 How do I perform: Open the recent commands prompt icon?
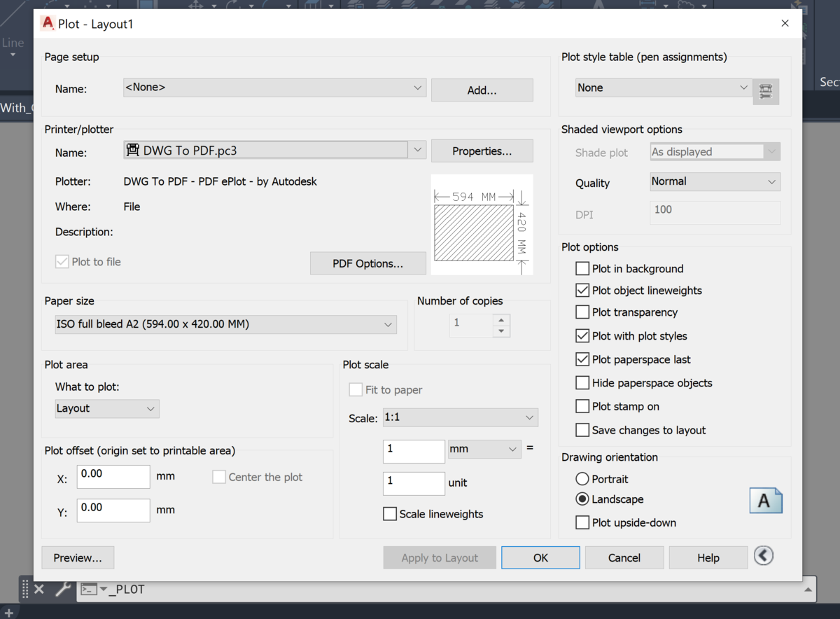tap(94, 589)
